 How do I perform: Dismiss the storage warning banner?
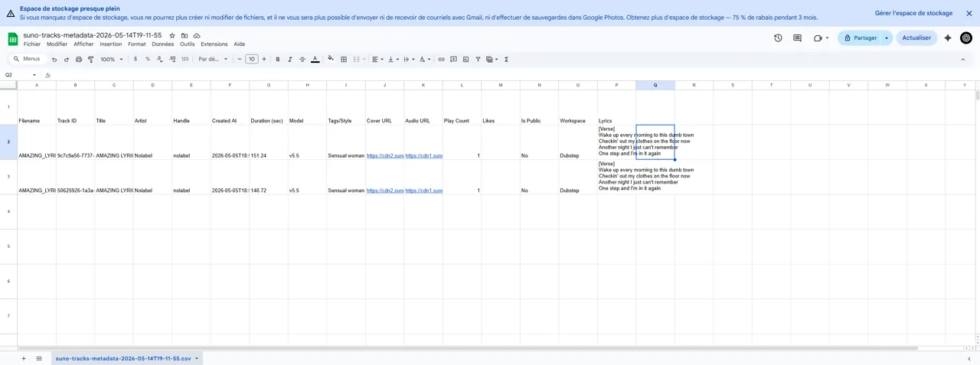tap(969, 13)
